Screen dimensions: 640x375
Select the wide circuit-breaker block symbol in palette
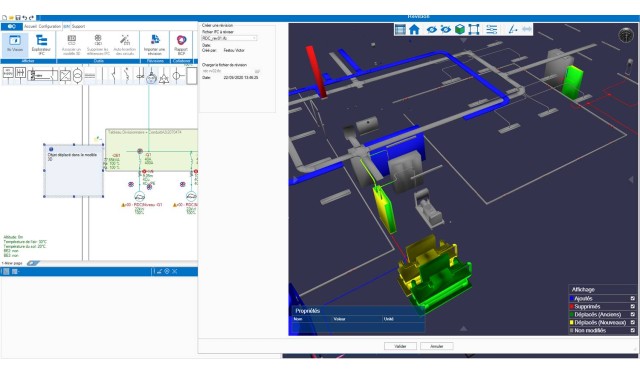click(43, 75)
